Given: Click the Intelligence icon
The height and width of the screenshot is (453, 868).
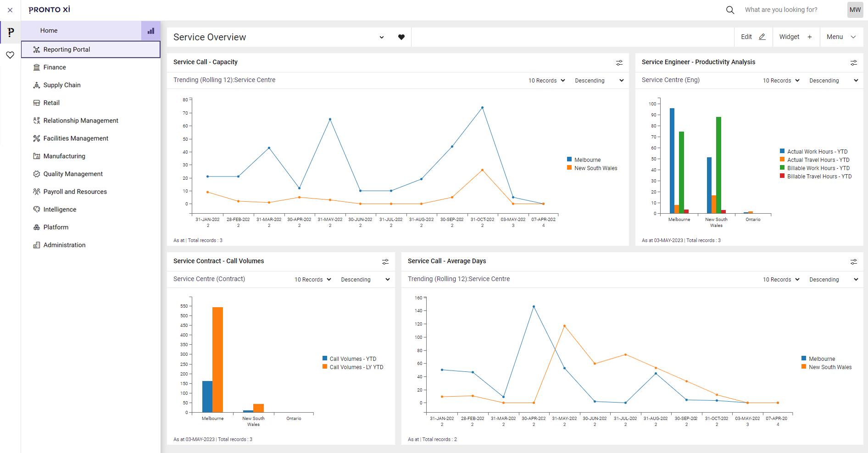Looking at the screenshot, I should [x=37, y=210].
